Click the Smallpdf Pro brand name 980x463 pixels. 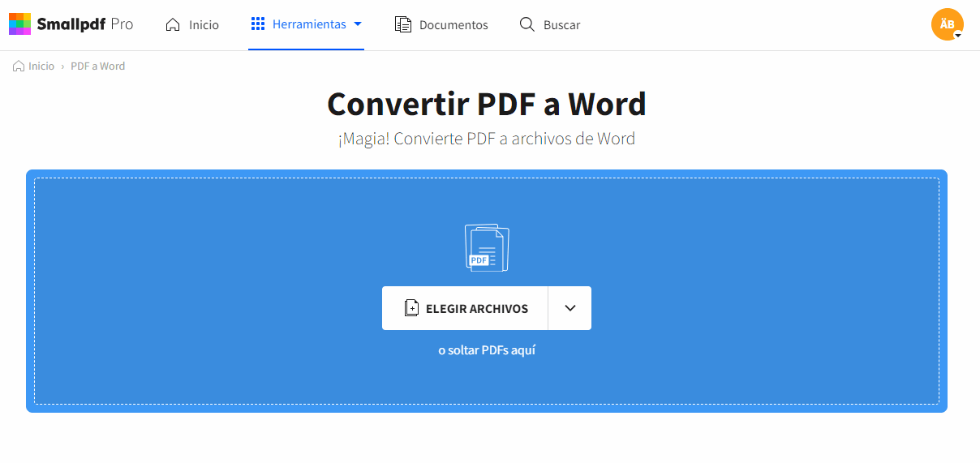tap(85, 24)
